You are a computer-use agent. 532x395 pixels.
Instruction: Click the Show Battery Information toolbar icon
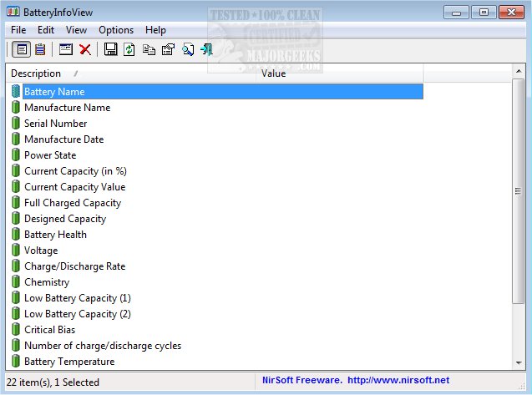point(22,50)
